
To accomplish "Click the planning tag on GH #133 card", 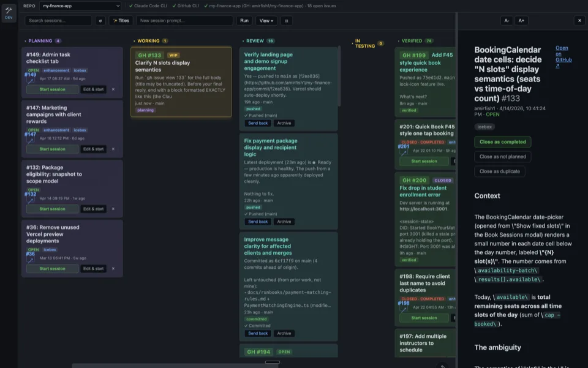I will 146,110.
